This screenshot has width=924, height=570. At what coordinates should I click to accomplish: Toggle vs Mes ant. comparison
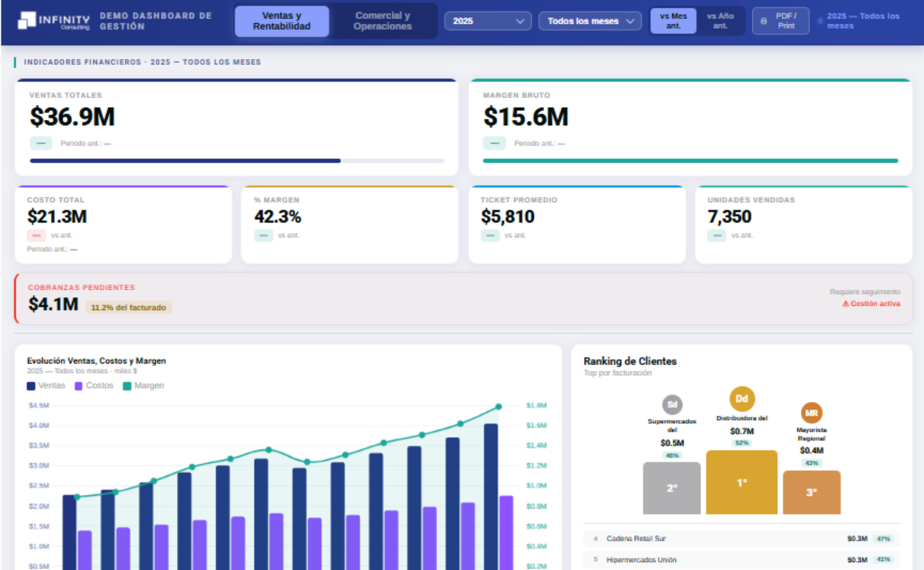[673, 21]
